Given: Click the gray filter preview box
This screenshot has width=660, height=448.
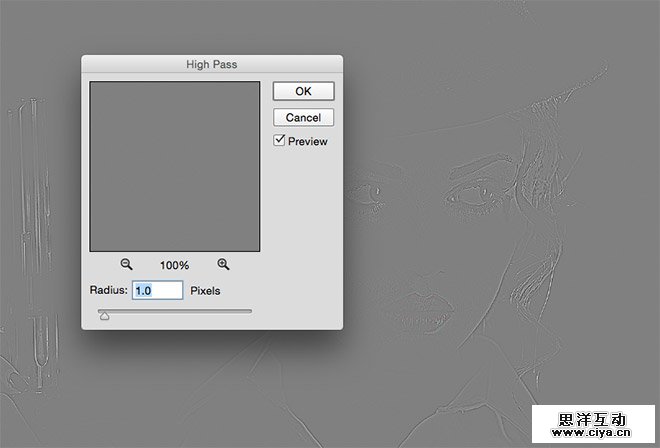Looking at the screenshot, I should pos(175,166).
